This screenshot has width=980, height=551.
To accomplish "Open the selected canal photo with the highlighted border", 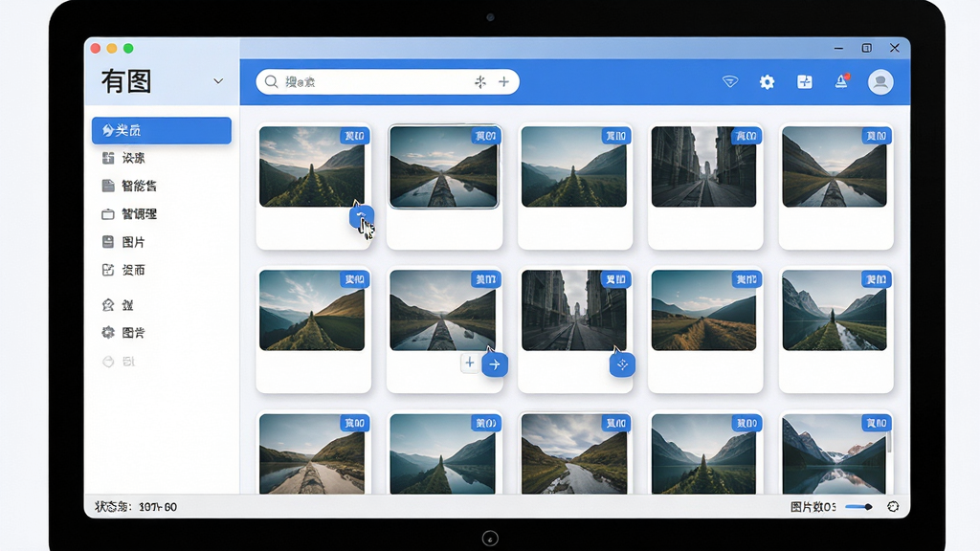I will [444, 166].
